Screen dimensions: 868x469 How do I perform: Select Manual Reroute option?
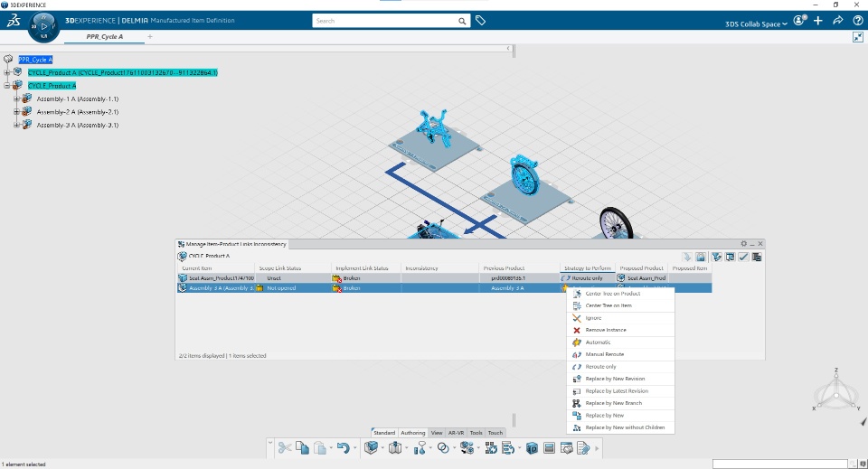point(620,354)
